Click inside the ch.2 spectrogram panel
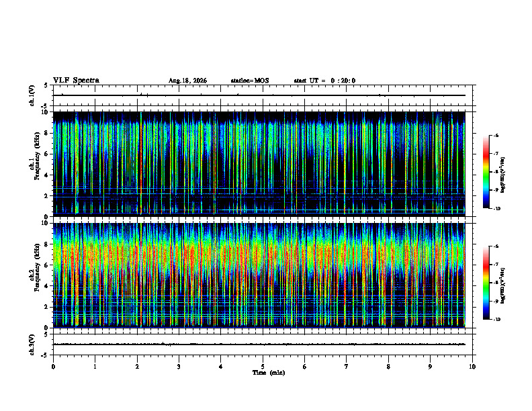This screenshot has width=532, height=411. coord(259,275)
